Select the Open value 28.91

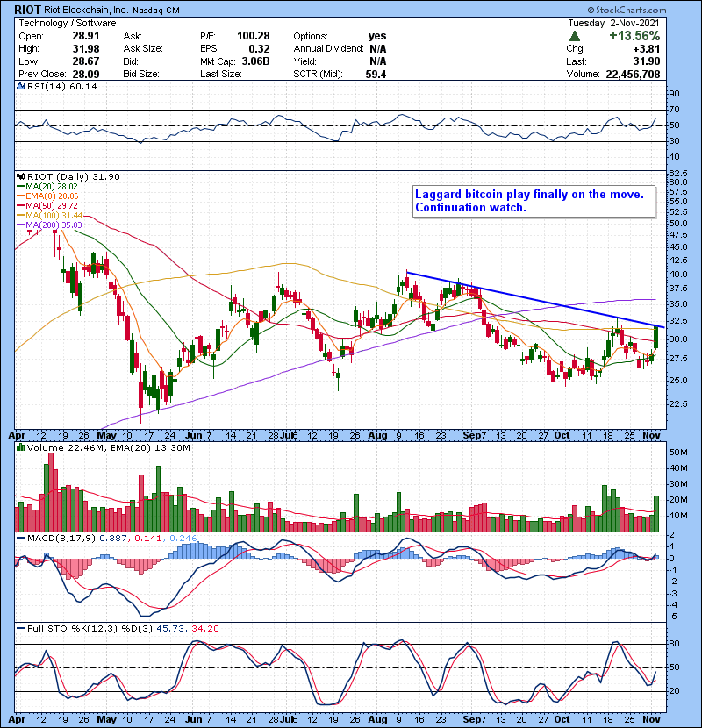[85, 36]
